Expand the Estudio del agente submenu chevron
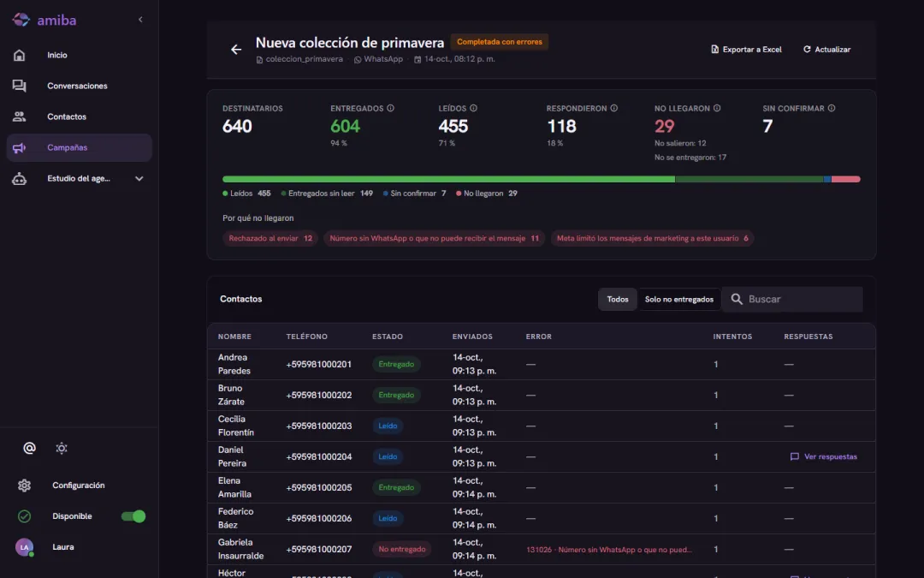 coord(139,179)
